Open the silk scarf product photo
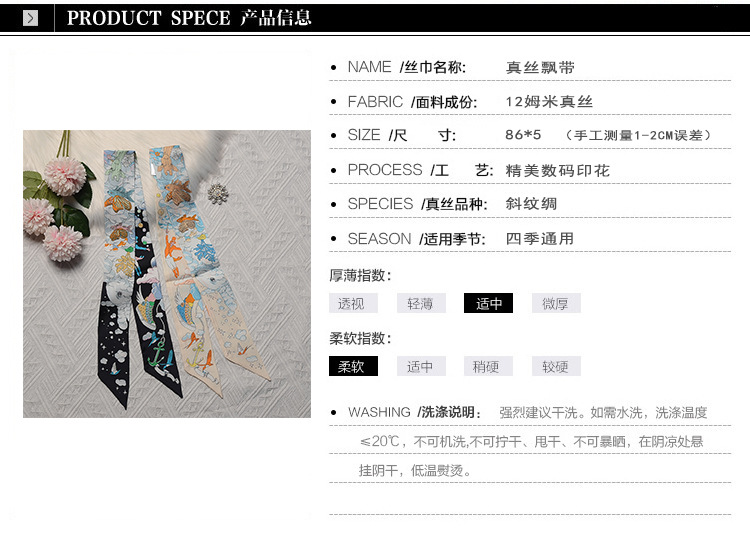The height and width of the screenshot is (551, 750). click(x=167, y=274)
